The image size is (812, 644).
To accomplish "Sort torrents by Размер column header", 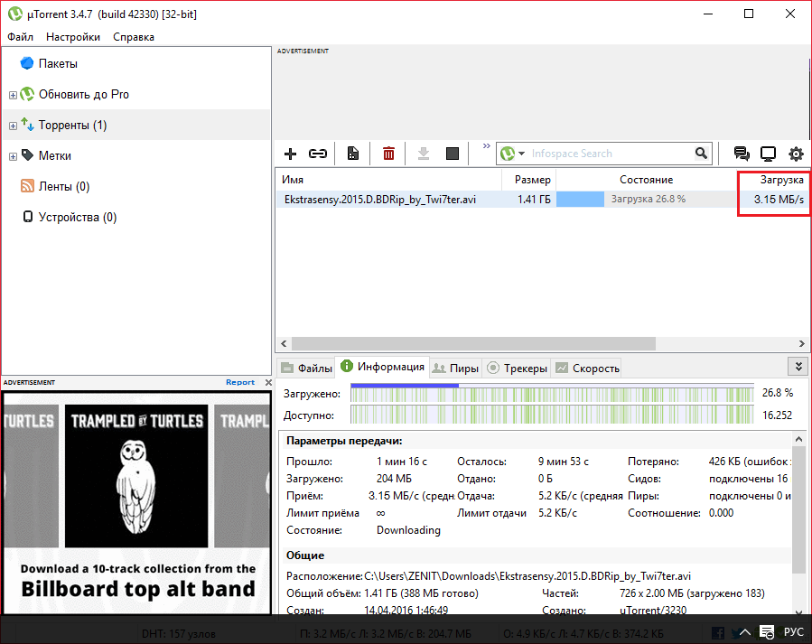I will pos(532,180).
